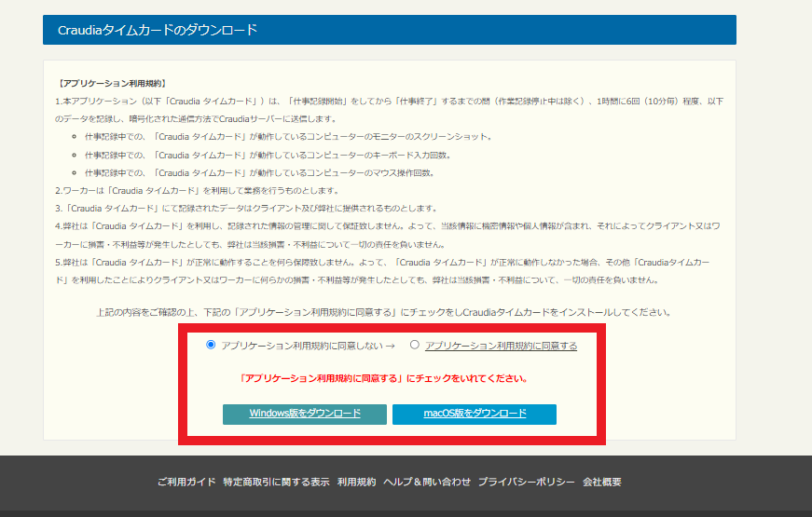Open the '利用規約' footer link
Viewport: 812px width, 517px height.
pyautogui.click(x=356, y=482)
